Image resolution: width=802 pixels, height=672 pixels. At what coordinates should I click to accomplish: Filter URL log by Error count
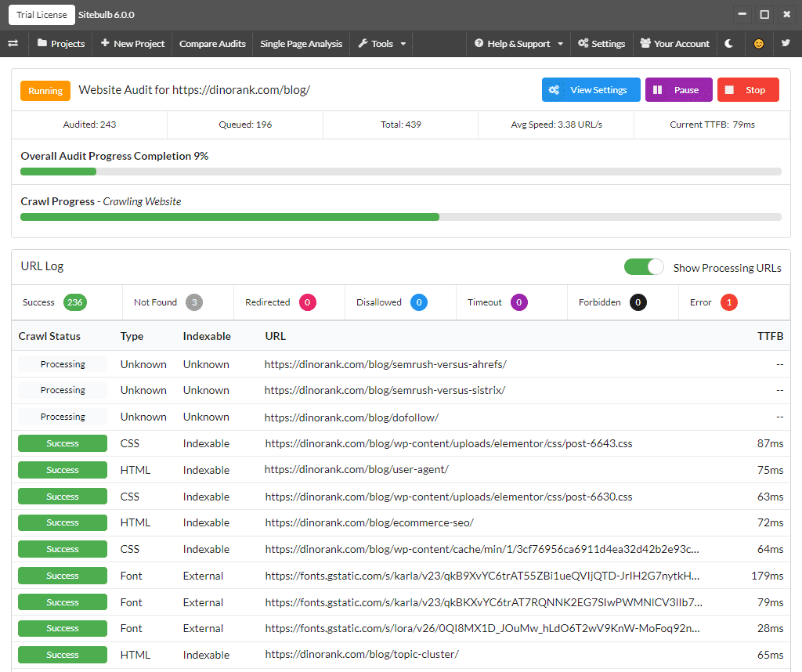click(x=734, y=302)
